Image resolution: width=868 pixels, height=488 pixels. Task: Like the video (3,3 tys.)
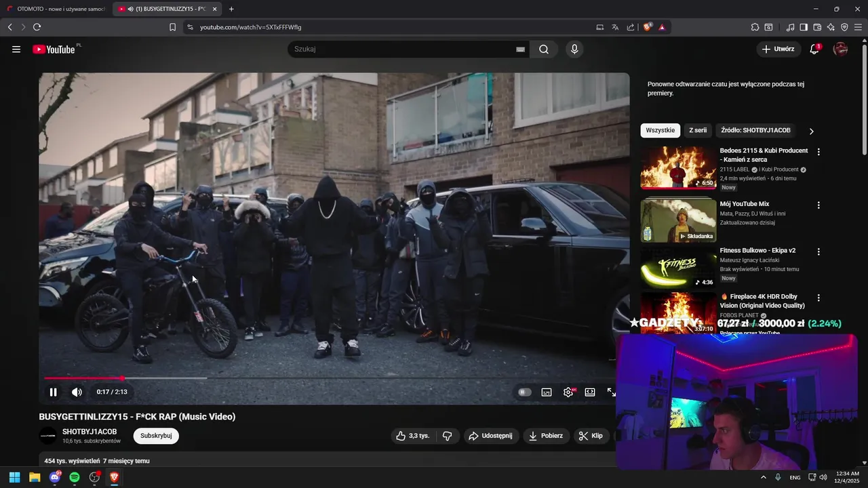413,436
